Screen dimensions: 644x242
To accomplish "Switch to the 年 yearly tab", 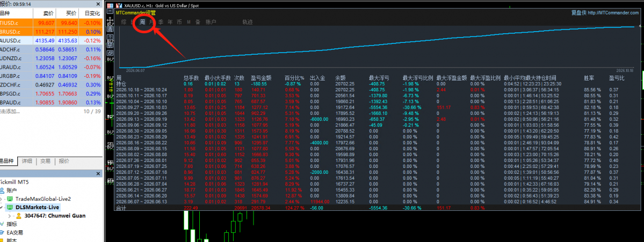I will coord(170,22).
